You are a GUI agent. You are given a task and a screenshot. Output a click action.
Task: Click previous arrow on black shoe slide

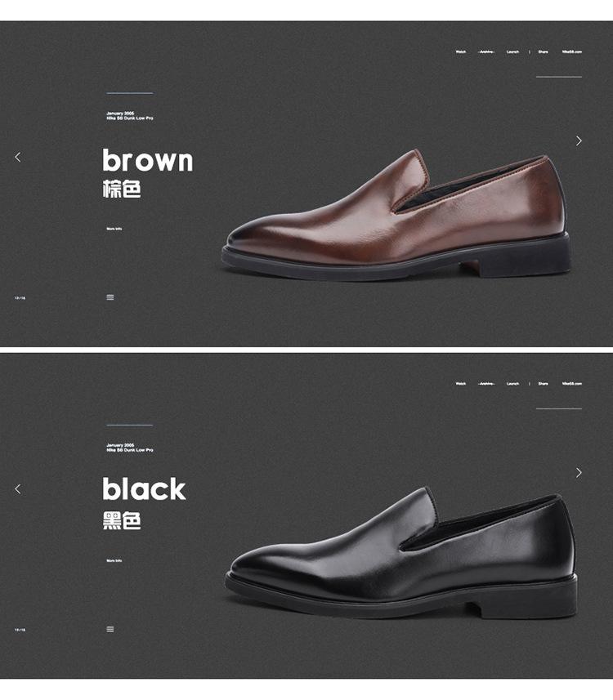point(18,488)
